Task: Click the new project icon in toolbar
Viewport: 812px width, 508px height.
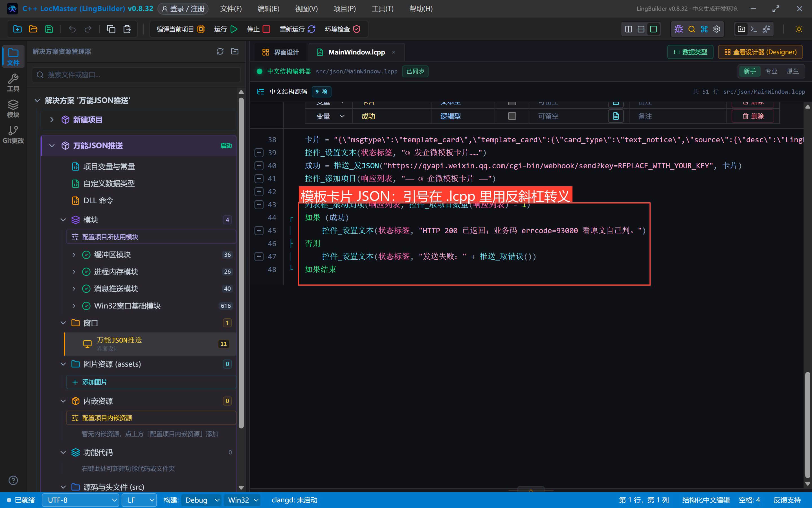Action: 17,29
